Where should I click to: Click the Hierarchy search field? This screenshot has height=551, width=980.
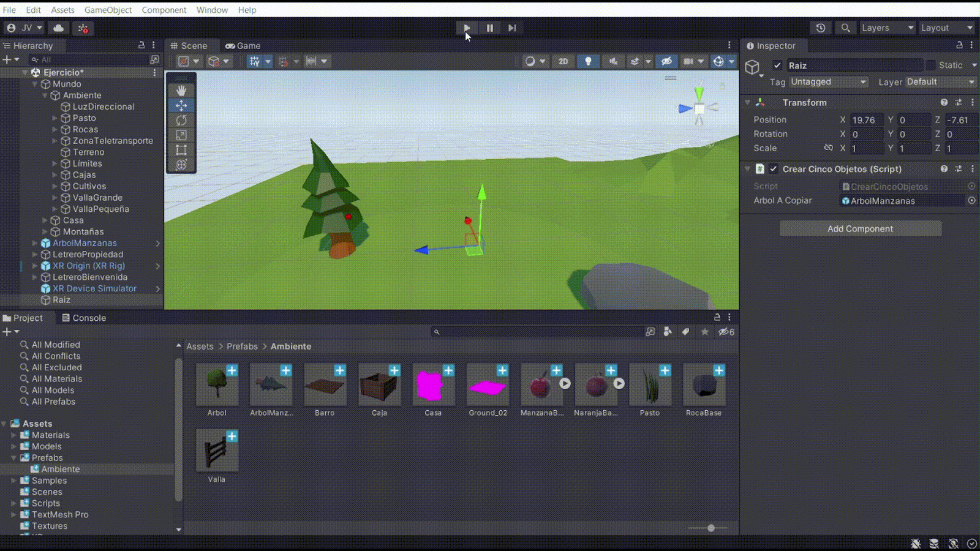[89, 59]
